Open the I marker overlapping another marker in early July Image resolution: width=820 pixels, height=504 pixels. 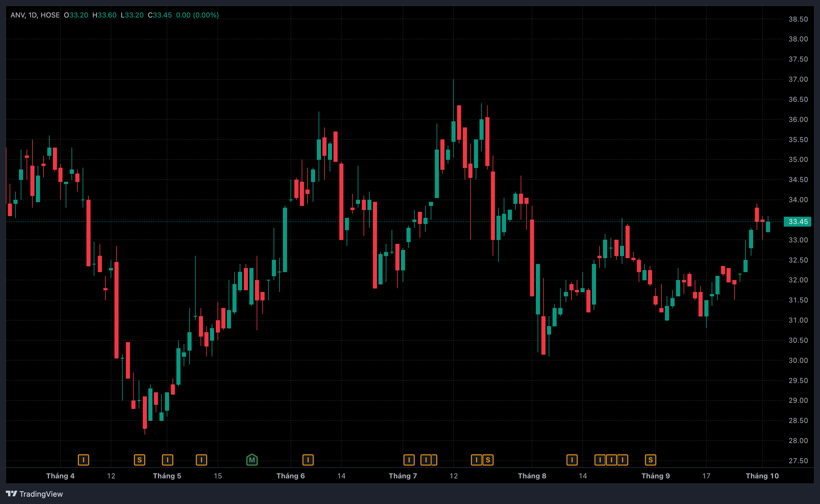pyautogui.click(x=426, y=460)
